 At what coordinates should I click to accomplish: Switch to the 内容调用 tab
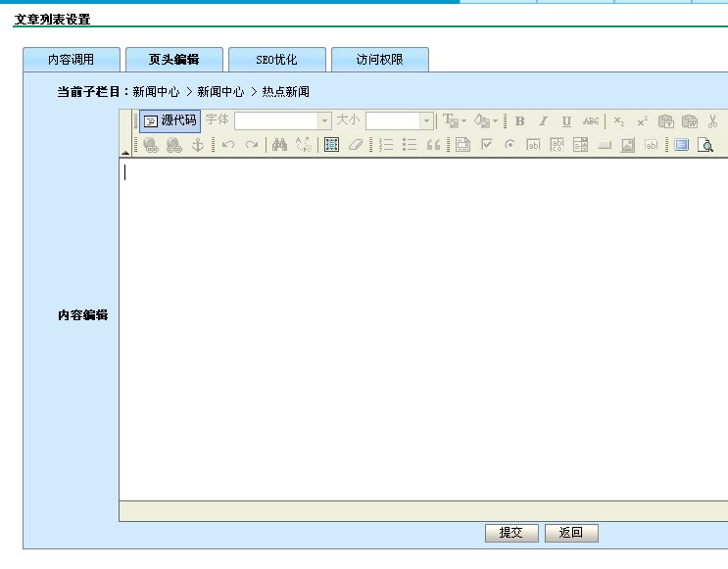tap(72, 60)
